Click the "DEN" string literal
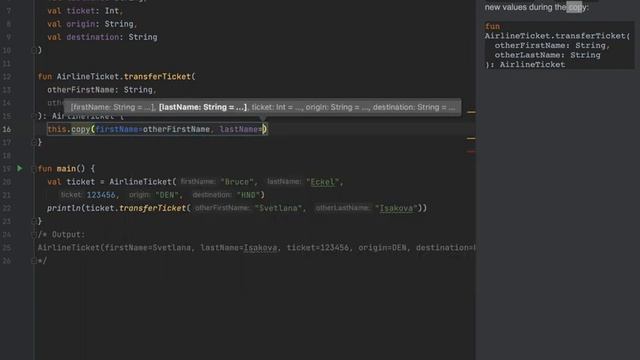This screenshot has height=360, width=640. (167, 195)
